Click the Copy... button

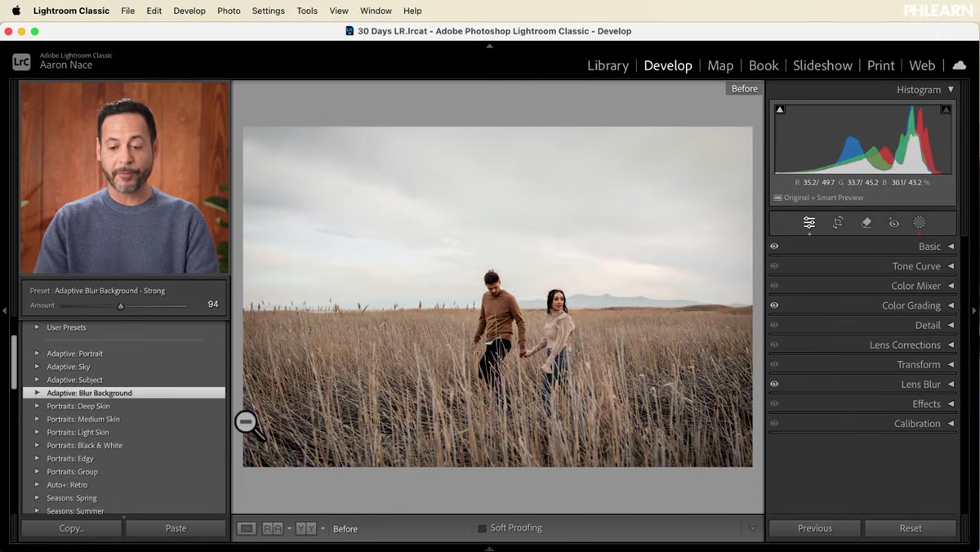coord(71,528)
